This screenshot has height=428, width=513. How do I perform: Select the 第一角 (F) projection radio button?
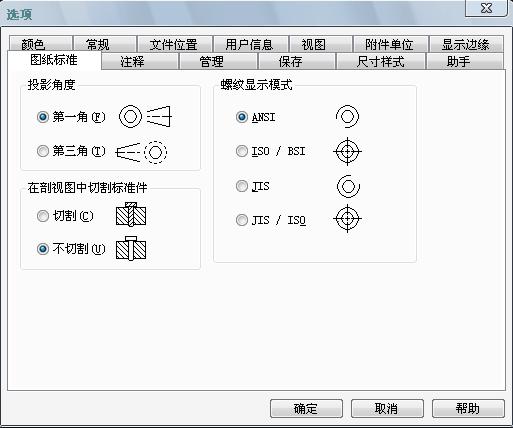pyautogui.click(x=43, y=117)
